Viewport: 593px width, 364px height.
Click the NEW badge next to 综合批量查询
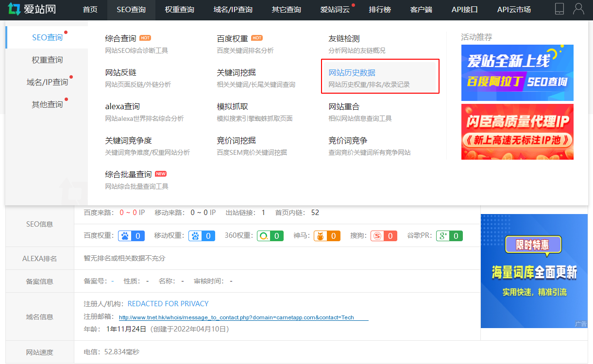161,174
